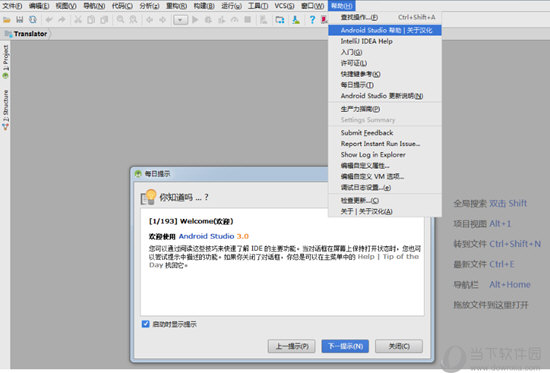Click the Synchronize toolbar icon
Image resolution: width=550 pixels, height=373 pixels.
(33, 20)
